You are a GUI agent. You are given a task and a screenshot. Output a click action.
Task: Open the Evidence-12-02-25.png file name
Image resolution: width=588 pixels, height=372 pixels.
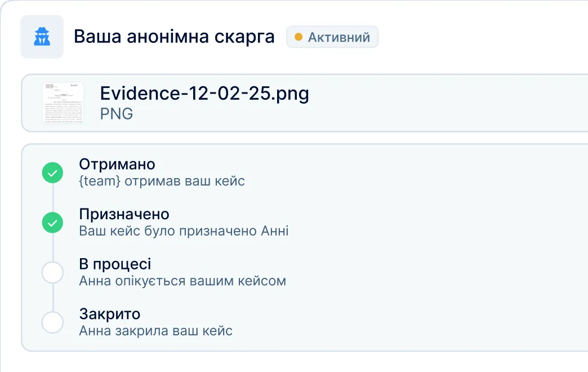coord(204,93)
